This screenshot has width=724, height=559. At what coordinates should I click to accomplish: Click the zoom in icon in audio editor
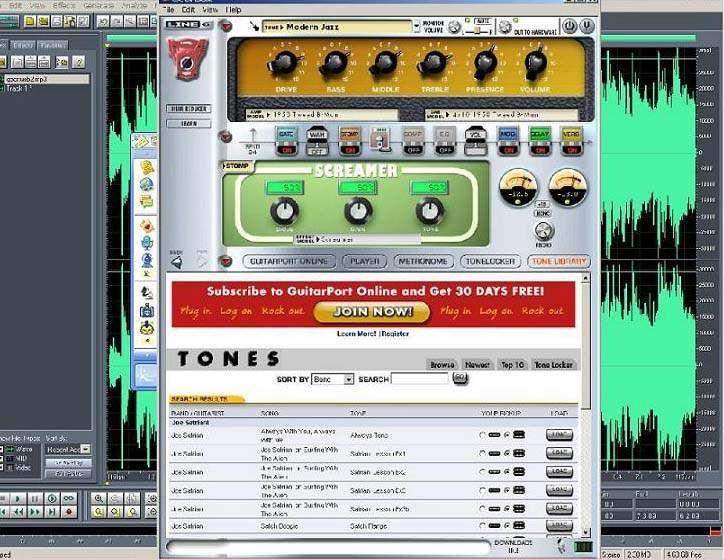(98, 499)
